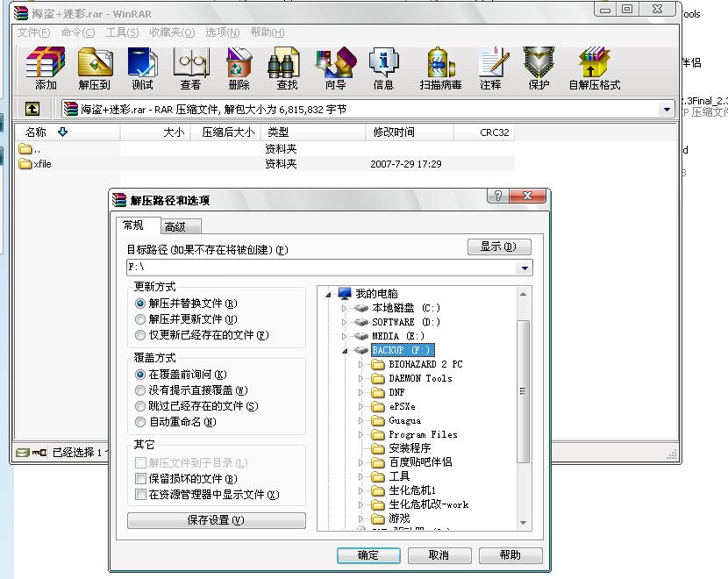This screenshot has height=579, width=728.
Task: Click the 确定 button
Action: pyautogui.click(x=368, y=555)
